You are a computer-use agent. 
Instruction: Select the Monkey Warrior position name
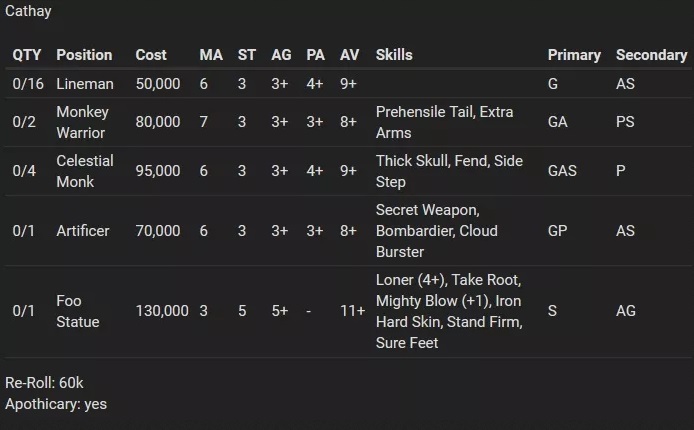pos(82,122)
